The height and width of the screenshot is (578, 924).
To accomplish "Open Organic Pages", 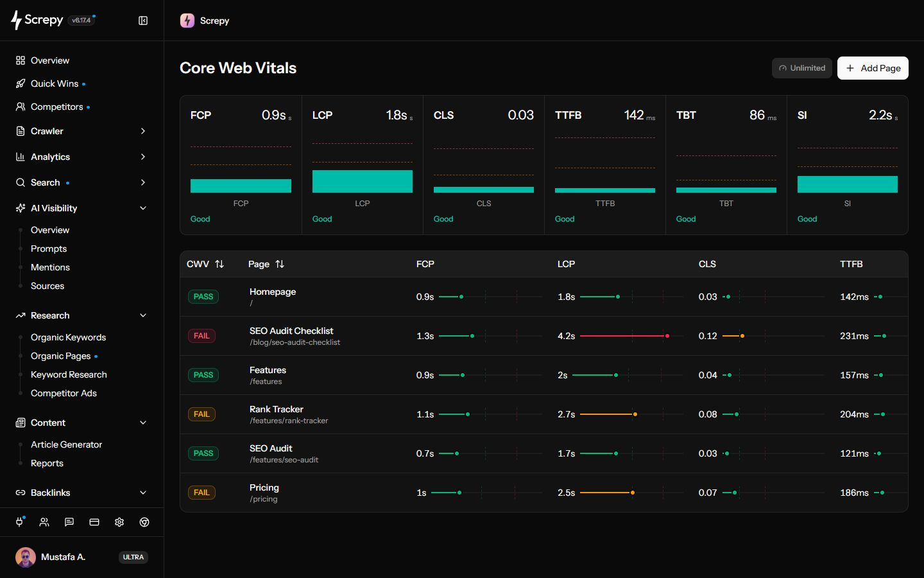I will coord(60,356).
